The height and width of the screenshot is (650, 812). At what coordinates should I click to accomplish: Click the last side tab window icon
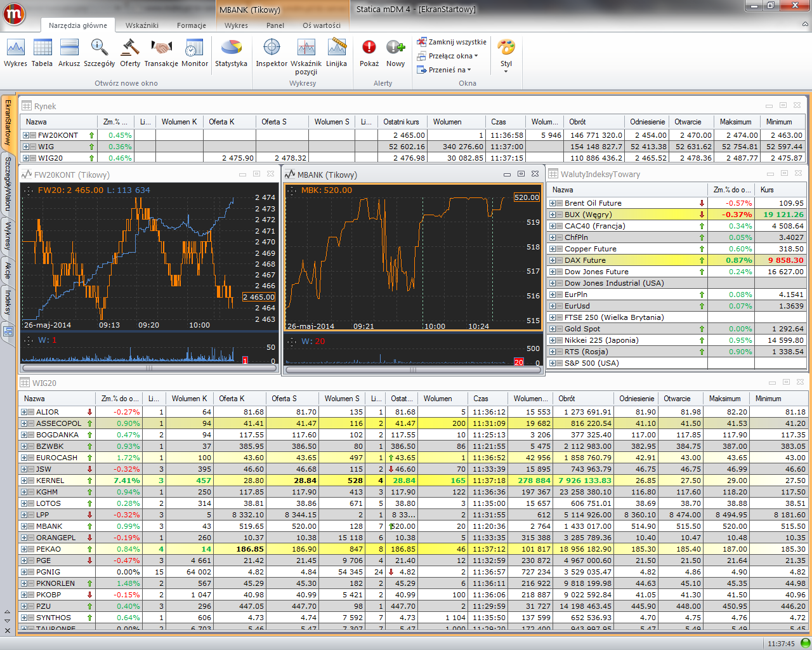(8, 331)
